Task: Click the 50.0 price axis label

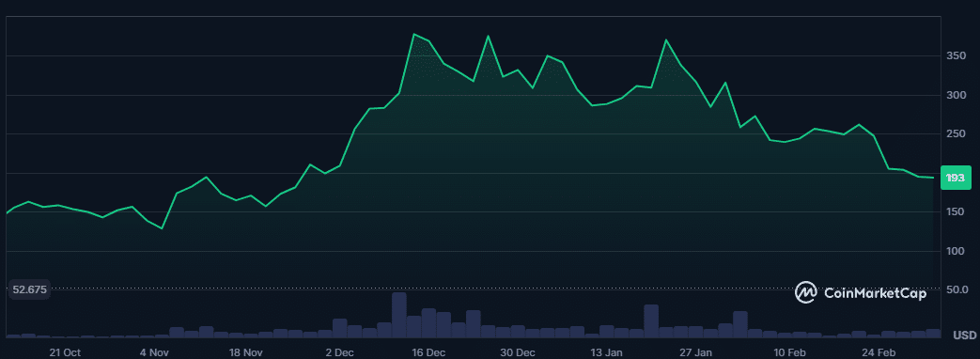Action: point(957,290)
